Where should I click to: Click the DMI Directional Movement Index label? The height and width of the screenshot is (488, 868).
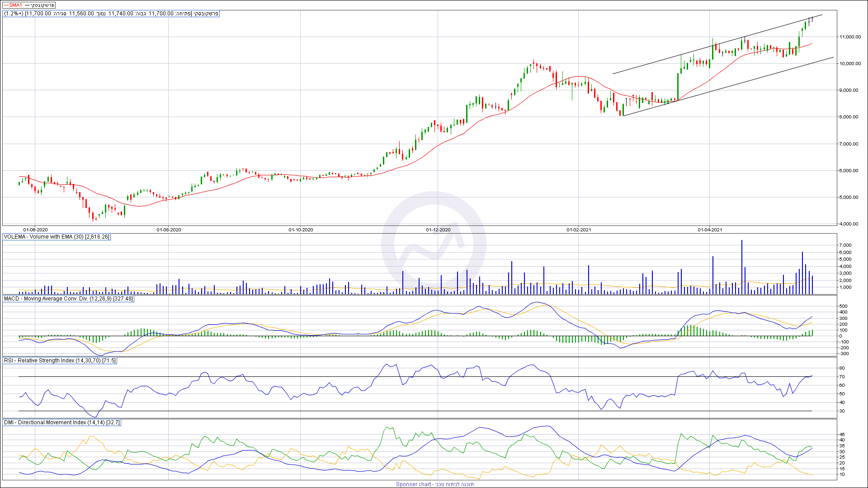62,422
